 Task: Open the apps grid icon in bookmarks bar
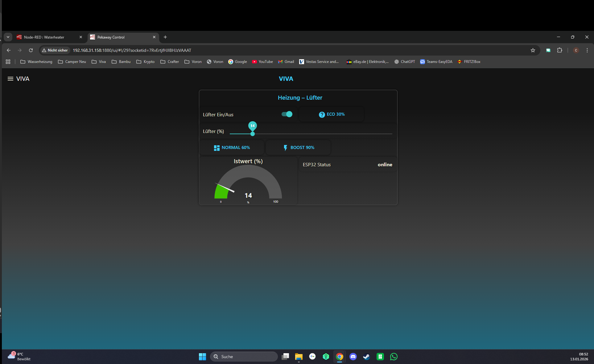(8, 62)
